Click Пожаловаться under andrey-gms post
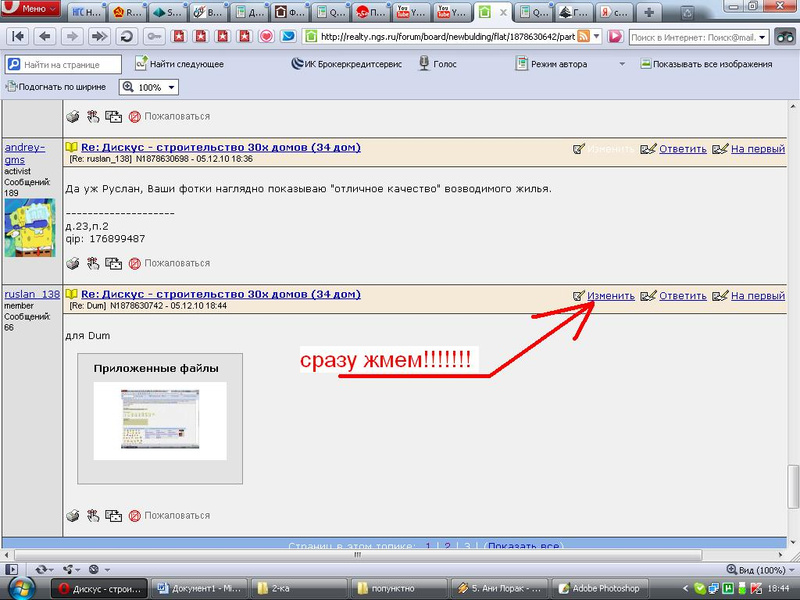The image size is (800, 600). (177, 263)
